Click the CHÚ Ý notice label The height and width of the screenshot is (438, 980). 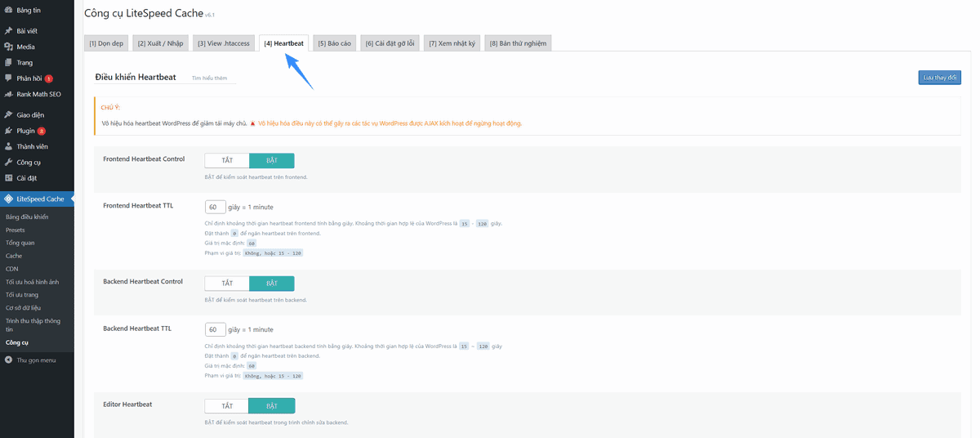pos(110,107)
